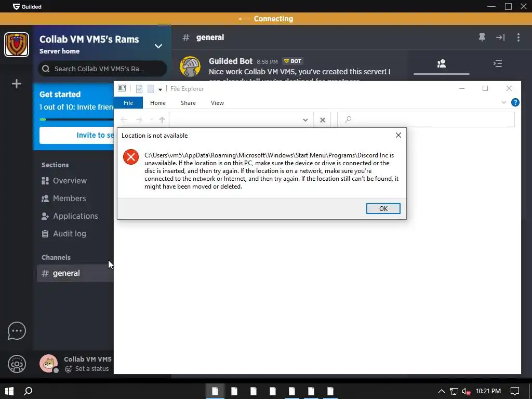
Task: Open the Share ribbon tab
Action: click(x=188, y=103)
